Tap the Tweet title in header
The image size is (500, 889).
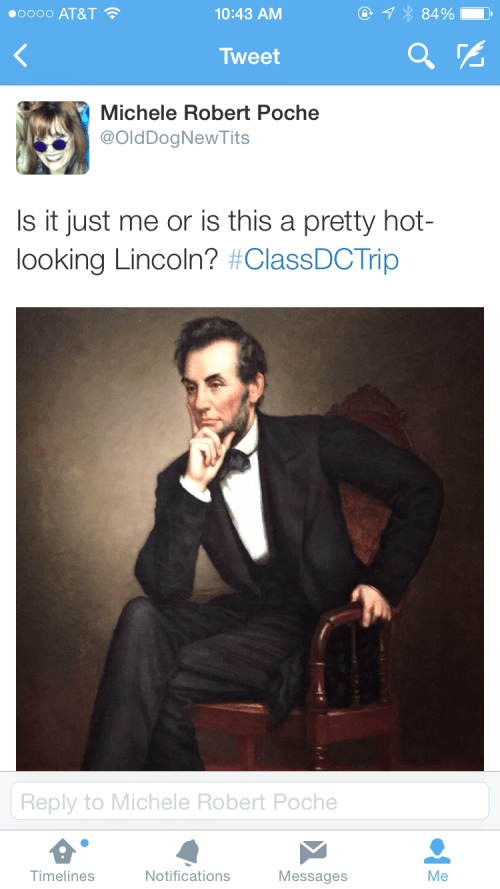point(250,56)
